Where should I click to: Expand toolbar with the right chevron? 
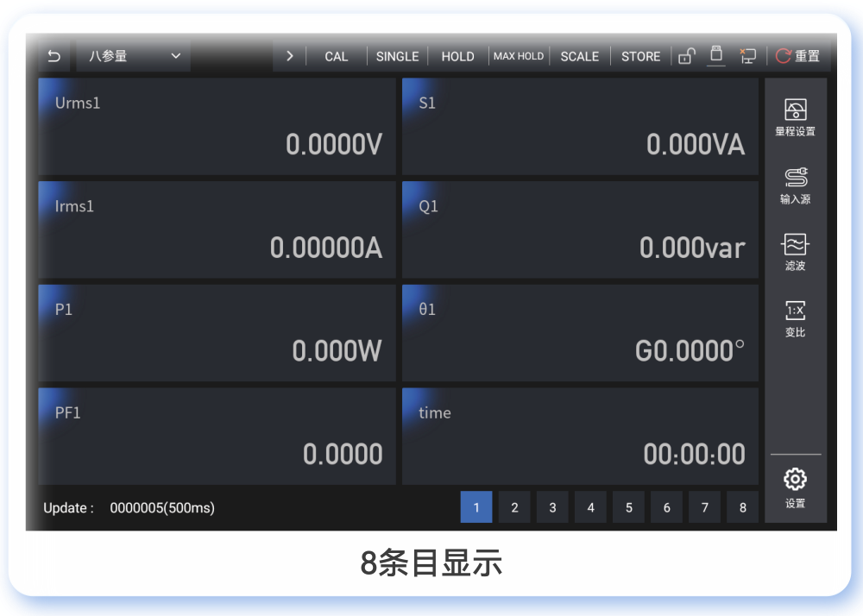click(x=289, y=56)
